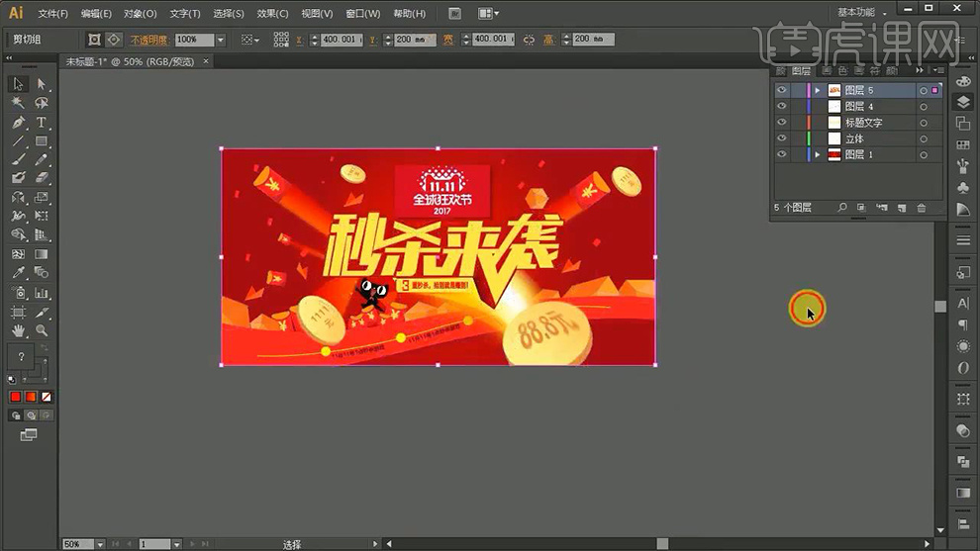This screenshot has height=551, width=980.
Task: Hide layer 图层 4 with eye icon
Action: (781, 106)
